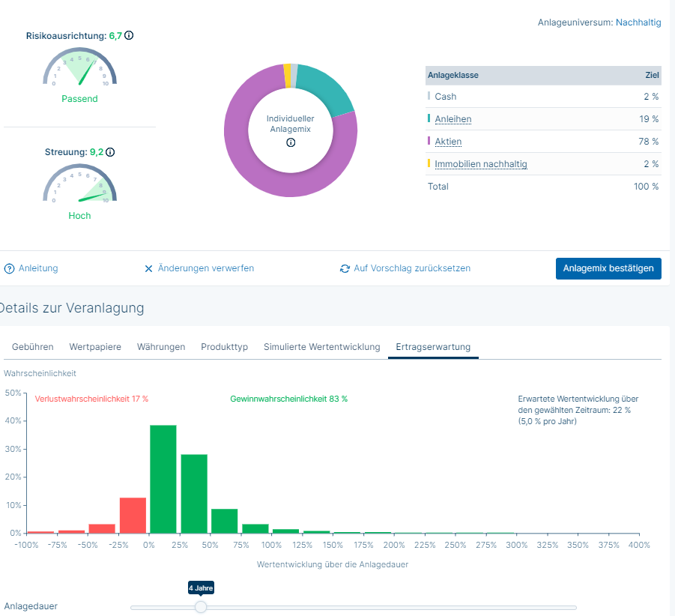Click the Anleihen asset class link
The image size is (675, 616).
click(453, 119)
